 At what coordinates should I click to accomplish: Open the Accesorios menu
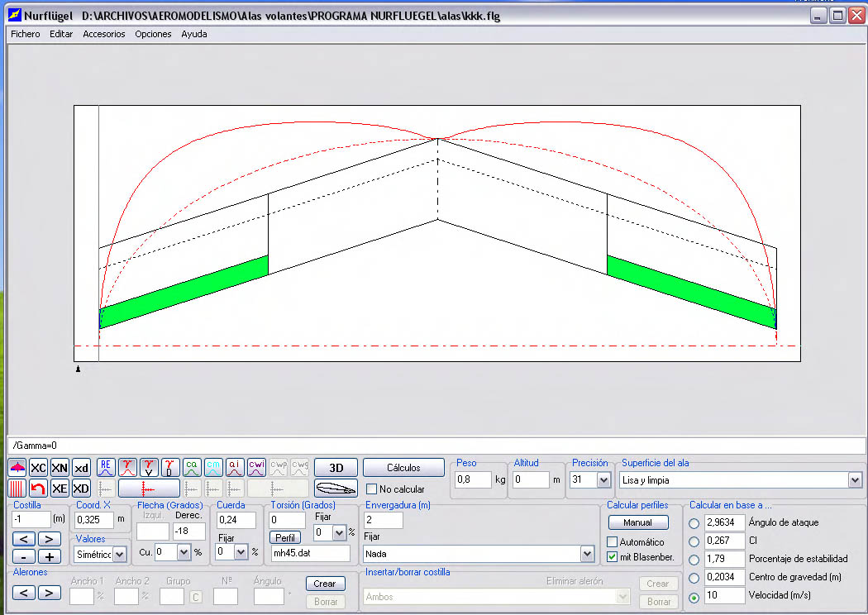(x=104, y=34)
